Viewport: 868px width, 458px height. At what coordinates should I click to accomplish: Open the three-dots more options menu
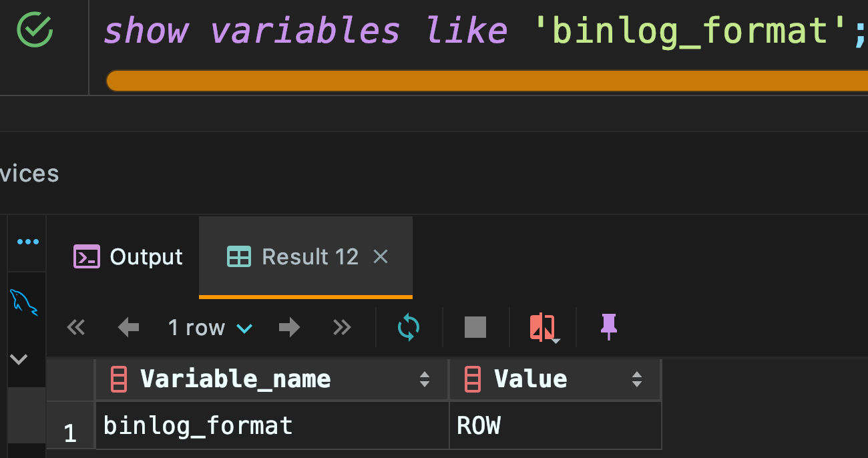[27, 242]
